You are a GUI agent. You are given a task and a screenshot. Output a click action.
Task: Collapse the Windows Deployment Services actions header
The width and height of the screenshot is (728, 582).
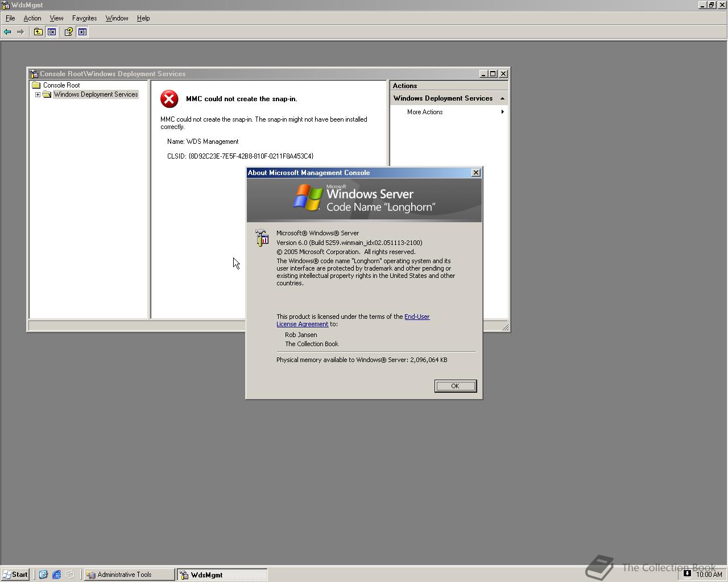pos(502,98)
